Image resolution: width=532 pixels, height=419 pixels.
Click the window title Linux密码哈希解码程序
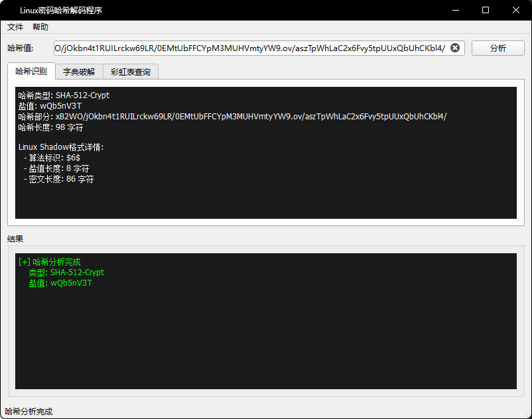61,11
